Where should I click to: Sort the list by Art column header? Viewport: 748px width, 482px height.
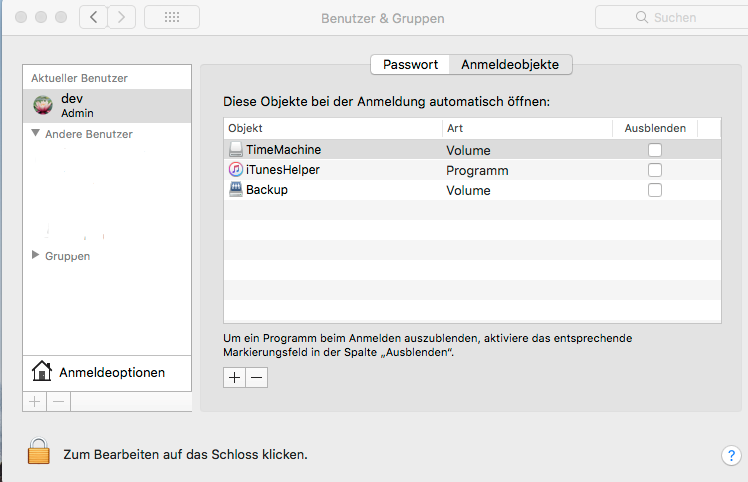[526, 128]
